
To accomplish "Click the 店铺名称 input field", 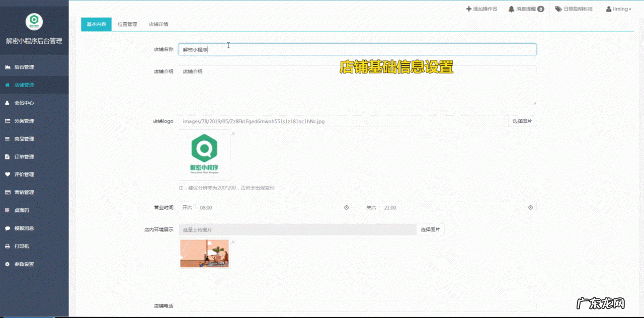I will 357,49.
